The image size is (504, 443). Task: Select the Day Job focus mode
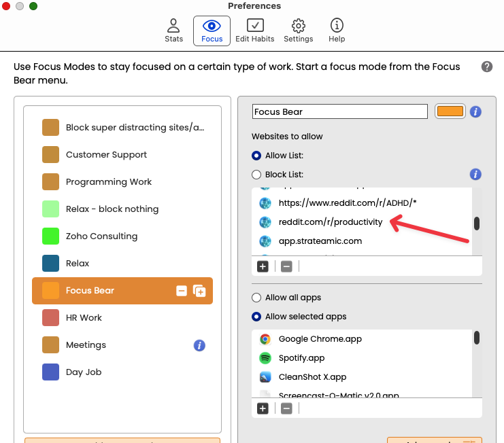tap(122, 372)
